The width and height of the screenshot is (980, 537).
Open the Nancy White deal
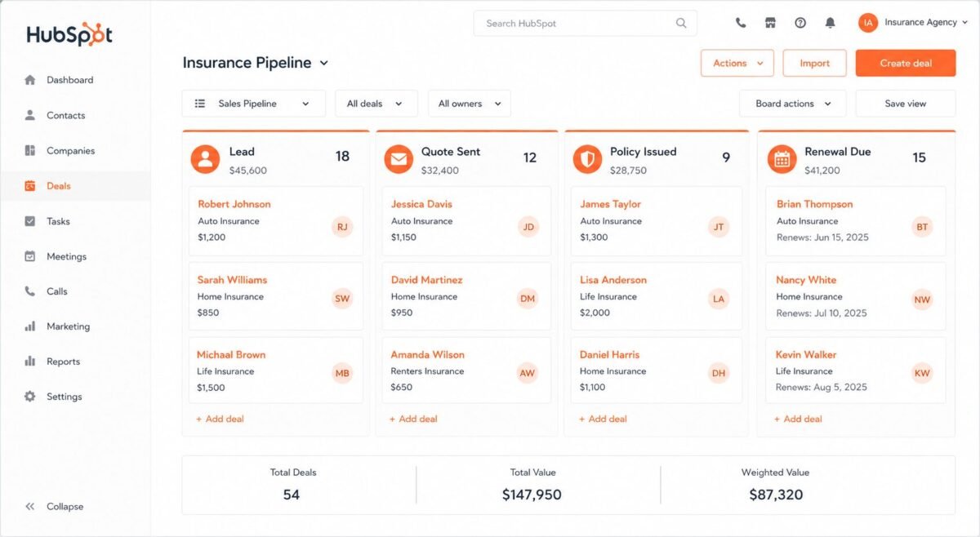856,296
